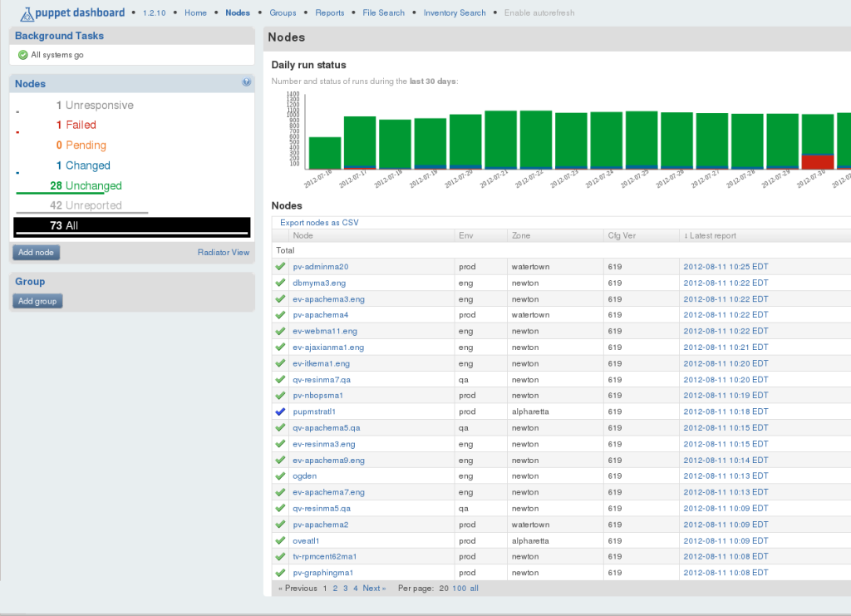Image resolution: width=851 pixels, height=616 pixels.
Task: Click the Background Tasks panel heading
Action: pos(59,36)
